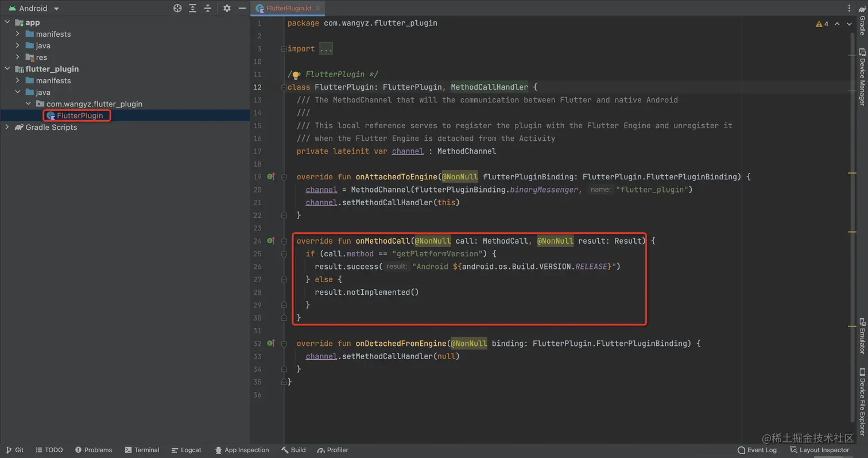
Task: Expand the Gradle Scripts node
Action: [x=7, y=127]
